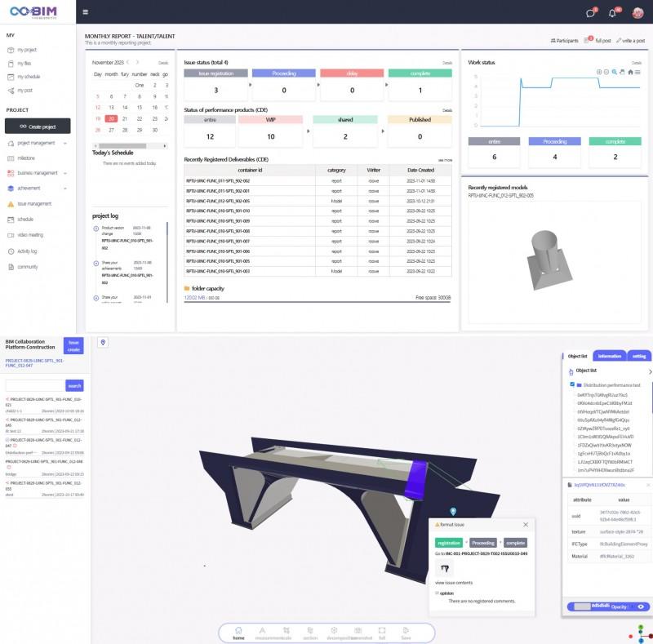Click the complete status in issue popup
Image resolution: width=653 pixels, height=644 pixels.
point(516,543)
